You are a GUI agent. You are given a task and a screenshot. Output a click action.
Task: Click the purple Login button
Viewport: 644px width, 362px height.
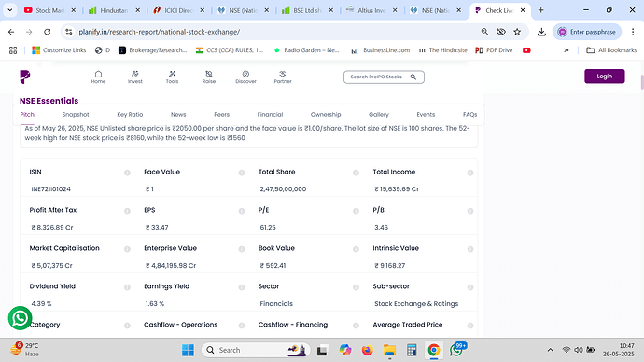pyautogui.click(x=605, y=77)
